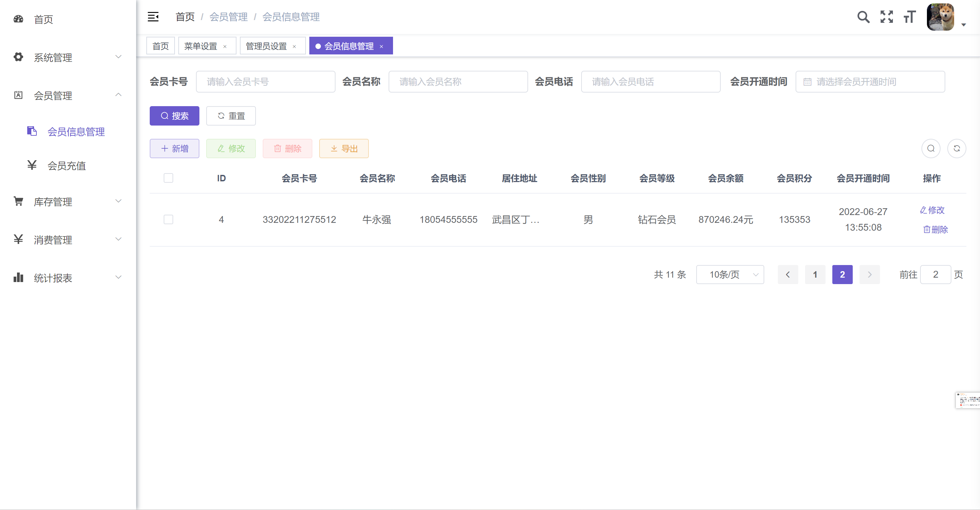Click the 导出 export button
Viewport: 980px width, 510px height.
[344, 148]
